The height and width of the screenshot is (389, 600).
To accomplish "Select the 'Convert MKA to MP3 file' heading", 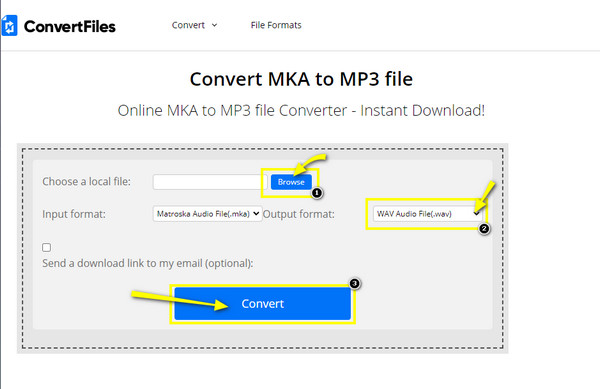I will tap(301, 79).
